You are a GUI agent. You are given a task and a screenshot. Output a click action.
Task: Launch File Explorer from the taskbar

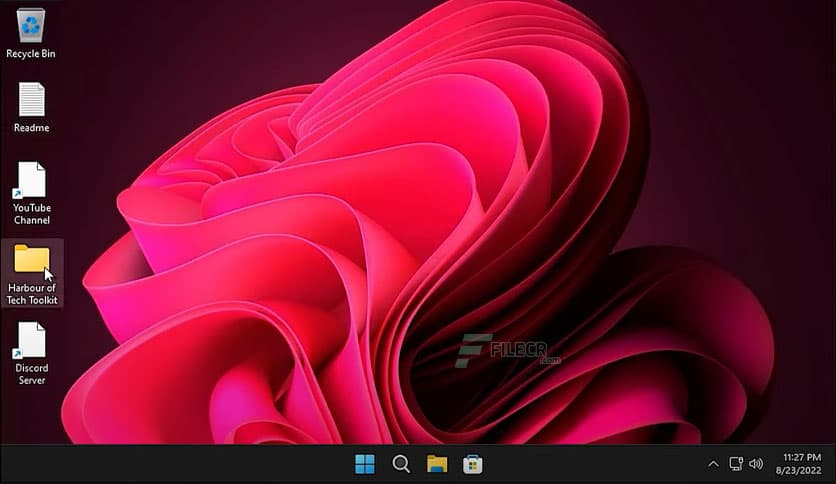[x=437, y=464]
